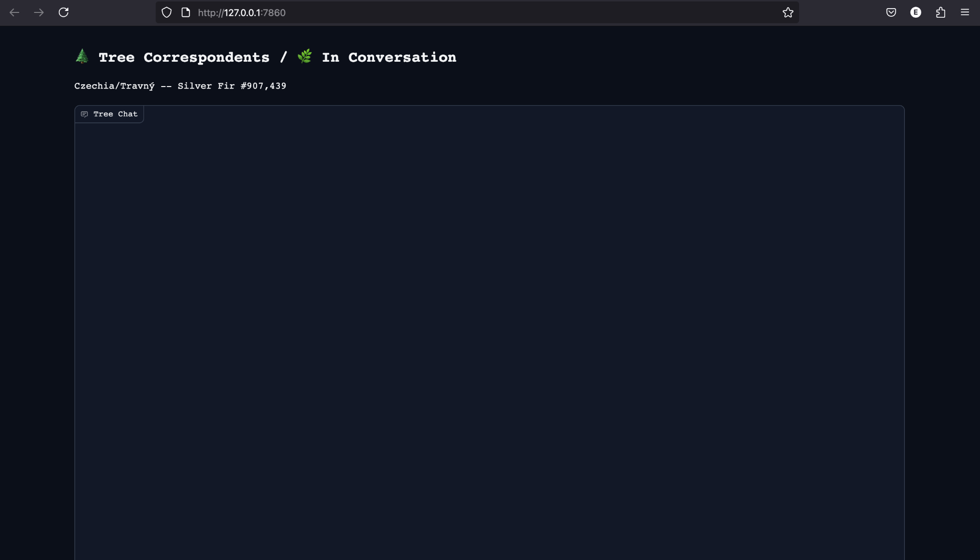Open the Extensions puzzle-piece panel
Viewport: 980px width, 560px height.
pyautogui.click(x=940, y=12)
